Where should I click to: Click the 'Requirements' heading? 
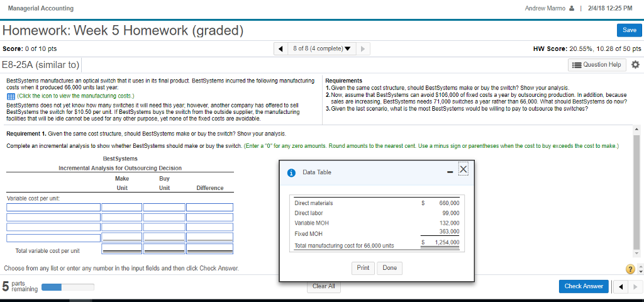(x=343, y=81)
